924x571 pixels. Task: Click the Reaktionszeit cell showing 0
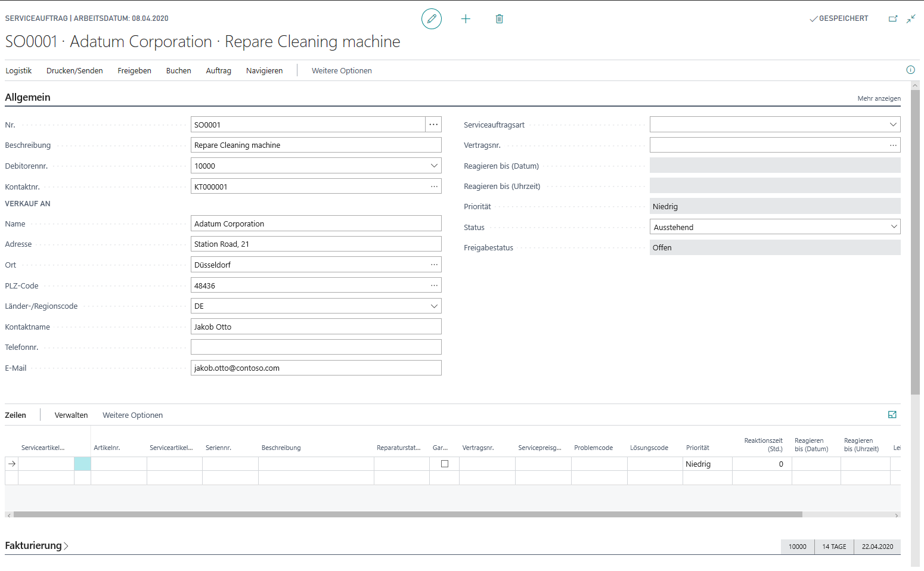click(762, 464)
